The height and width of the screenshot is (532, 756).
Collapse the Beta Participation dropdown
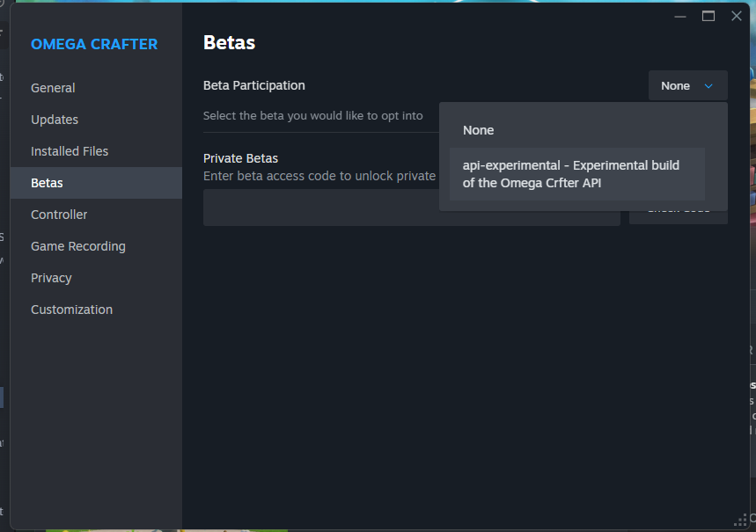click(687, 85)
